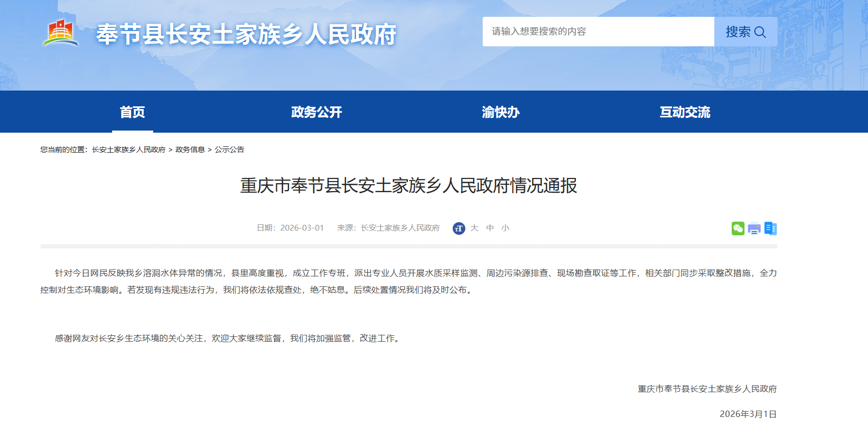Open the 首页 navigation tab
The image size is (868, 428).
[x=132, y=112]
